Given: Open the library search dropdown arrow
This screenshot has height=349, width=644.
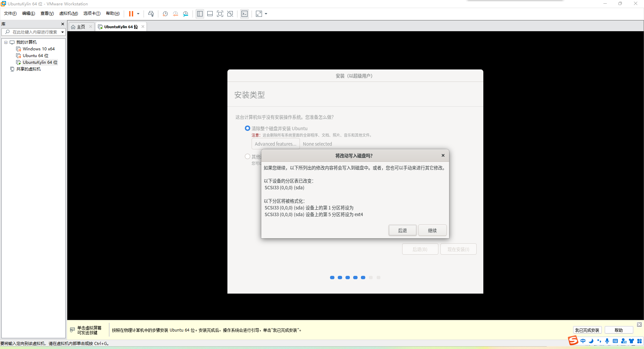Looking at the screenshot, I should point(62,32).
